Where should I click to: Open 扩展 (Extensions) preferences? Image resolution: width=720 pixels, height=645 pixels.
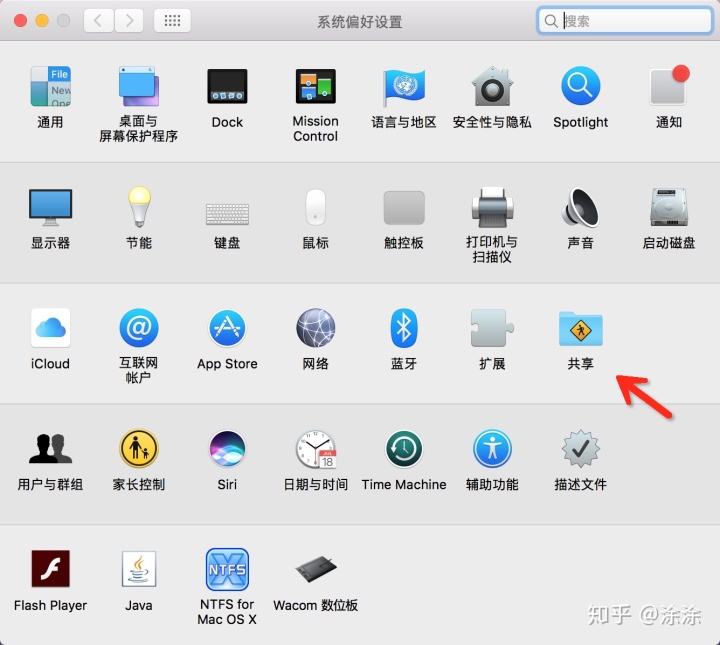click(x=492, y=328)
